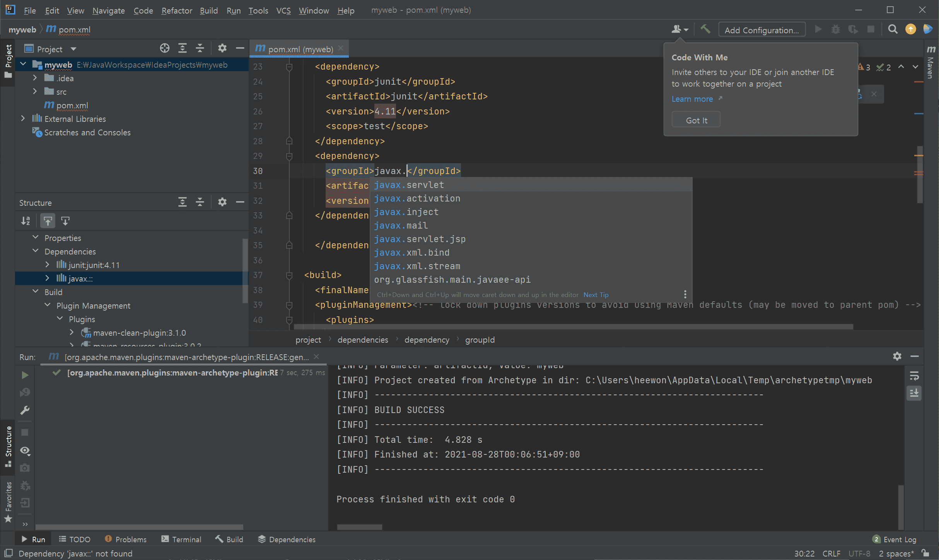Toggle read-only lock icon in status bar

point(925,553)
